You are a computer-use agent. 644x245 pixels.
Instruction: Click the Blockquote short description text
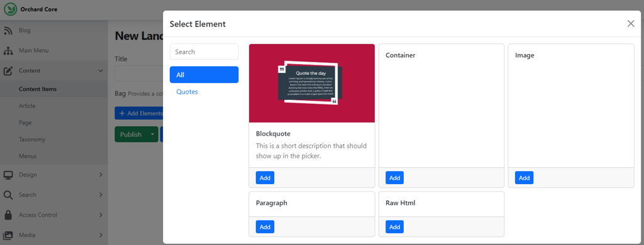point(311,151)
